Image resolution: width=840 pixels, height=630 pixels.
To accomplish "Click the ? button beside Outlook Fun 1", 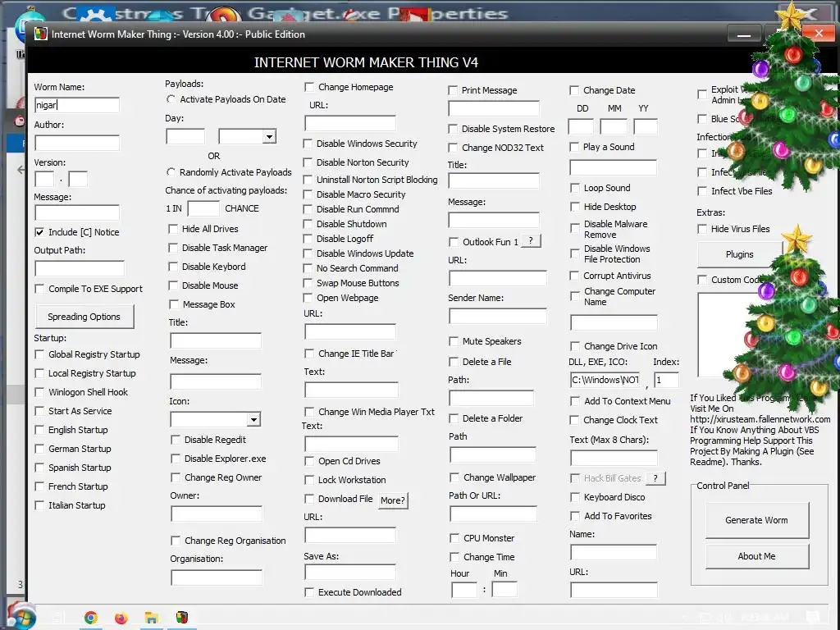I will point(531,241).
